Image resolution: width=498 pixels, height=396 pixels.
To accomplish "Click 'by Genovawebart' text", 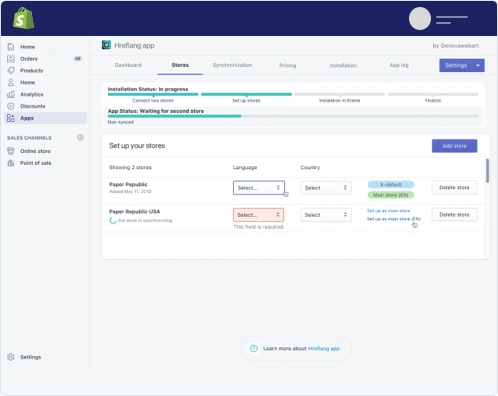I will pyautogui.click(x=456, y=45).
